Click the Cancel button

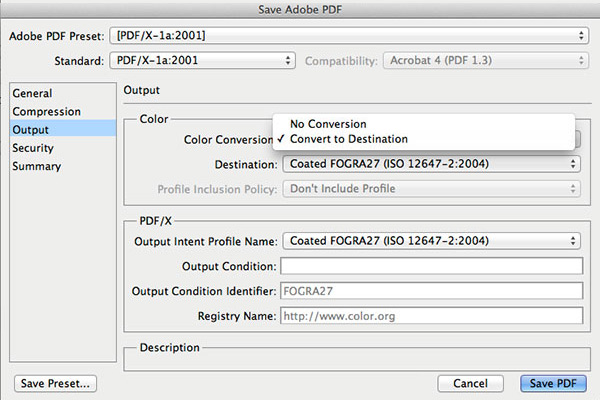point(470,384)
